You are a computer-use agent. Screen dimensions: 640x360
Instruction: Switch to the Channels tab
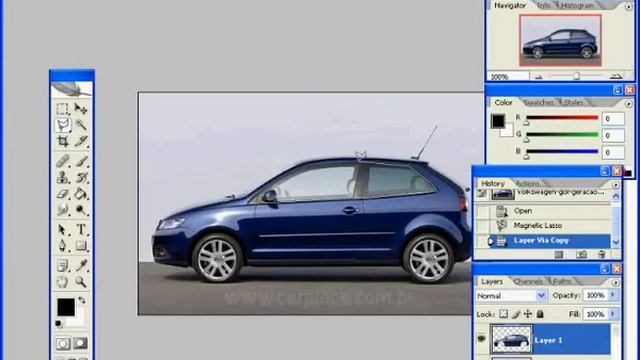pos(528,281)
